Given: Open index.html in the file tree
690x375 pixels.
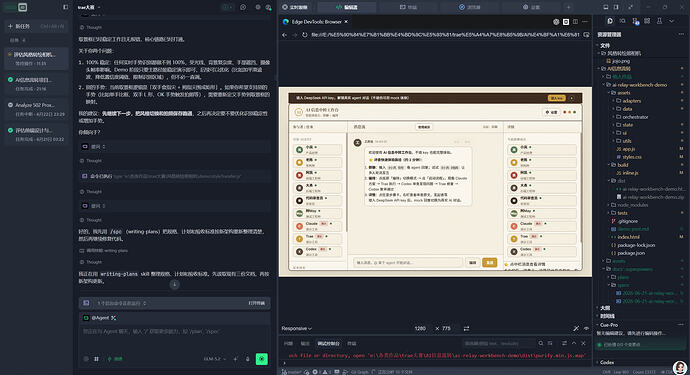Looking at the screenshot, I should coord(628,237).
